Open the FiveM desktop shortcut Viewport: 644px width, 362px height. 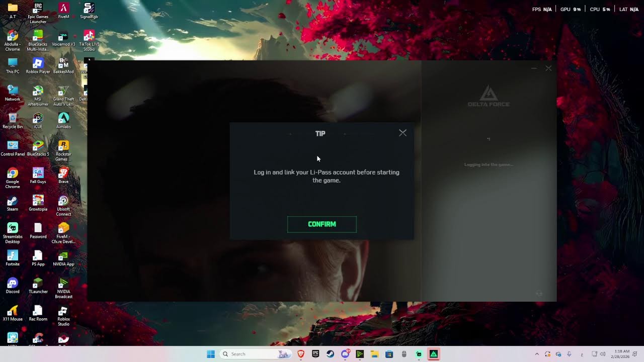click(63, 11)
